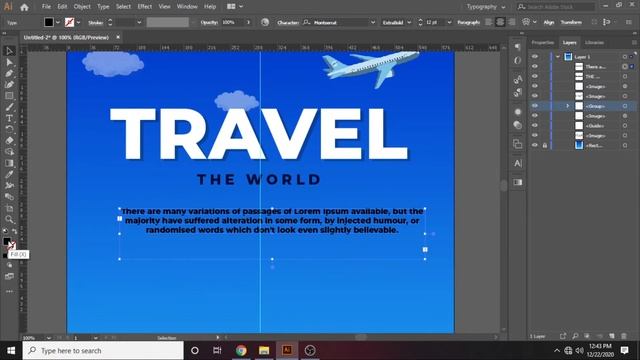Click the Stroke label link

coord(96,22)
